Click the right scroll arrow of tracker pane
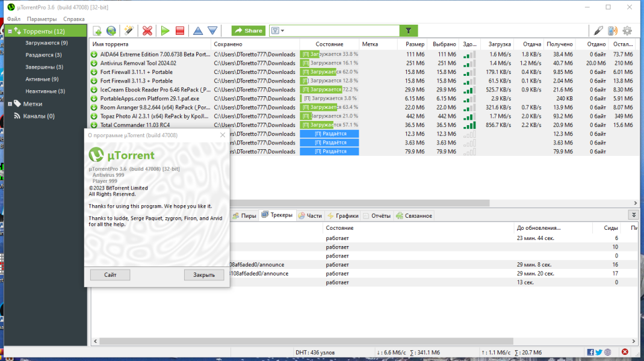The image size is (644, 361). (x=634, y=341)
